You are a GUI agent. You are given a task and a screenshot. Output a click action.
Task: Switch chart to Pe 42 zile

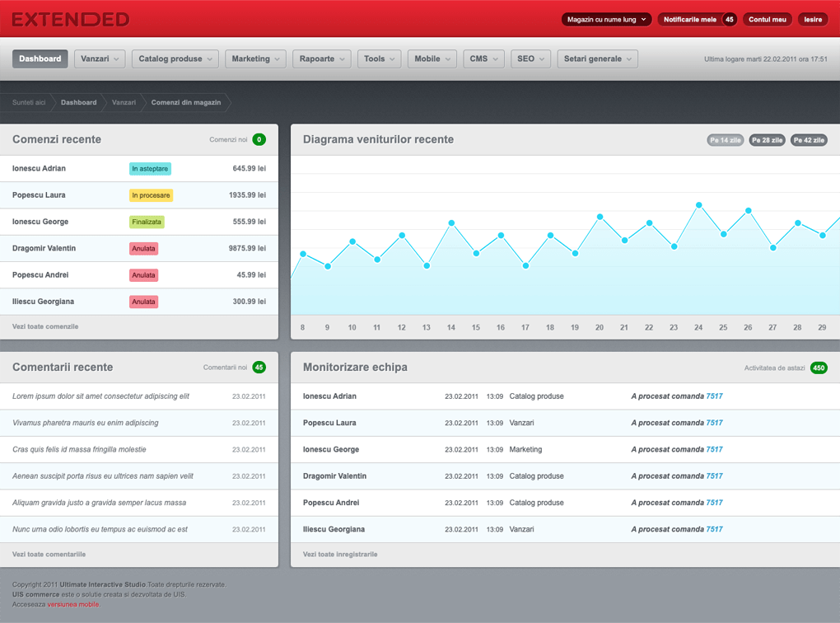coord(809,140)
